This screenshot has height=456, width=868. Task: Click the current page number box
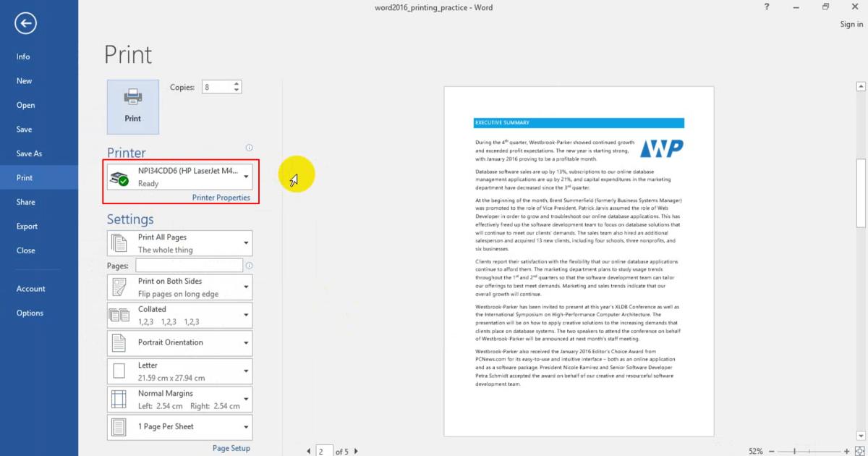pyautogui.click(x=324, y=451)
